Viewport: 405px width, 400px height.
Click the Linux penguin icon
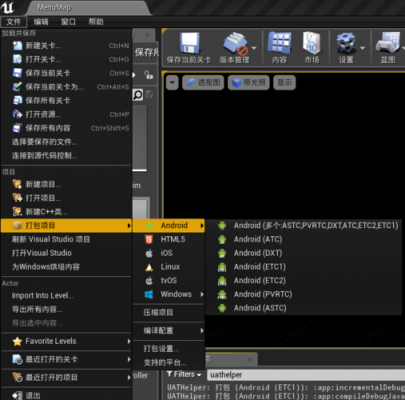coord(149,267)
